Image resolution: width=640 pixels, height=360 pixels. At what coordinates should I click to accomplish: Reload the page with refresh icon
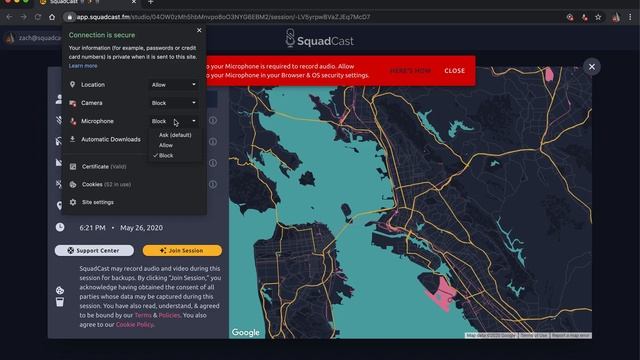[x=38, y=17]
